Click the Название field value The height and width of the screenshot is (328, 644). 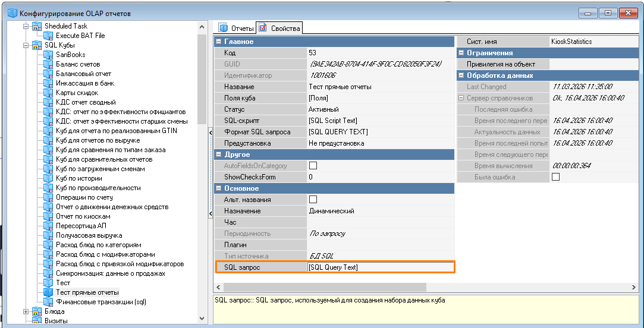pyautogui.click(x=380, y=87)
